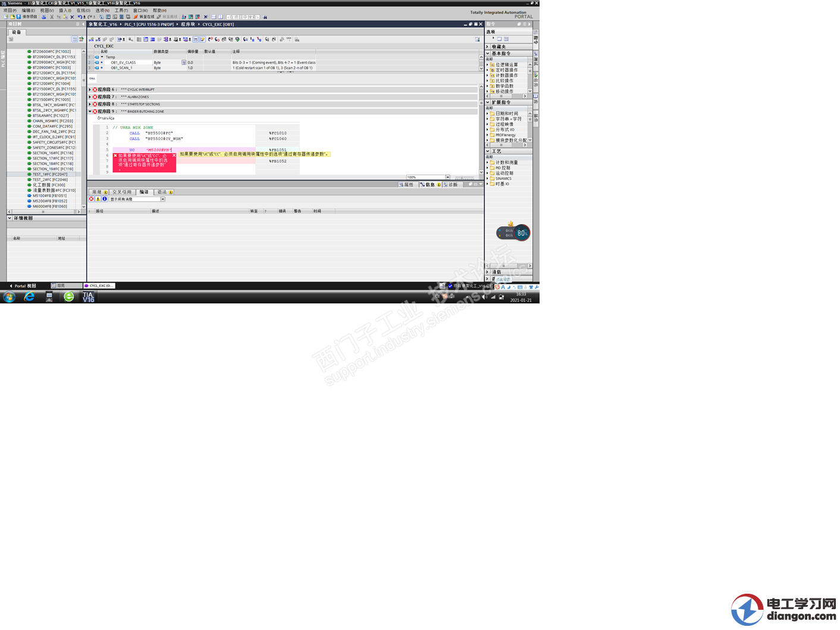Click the BT20600#FC [FC1002] block icon
This screenshot has width=840, height=630.
tap(29, 52)
